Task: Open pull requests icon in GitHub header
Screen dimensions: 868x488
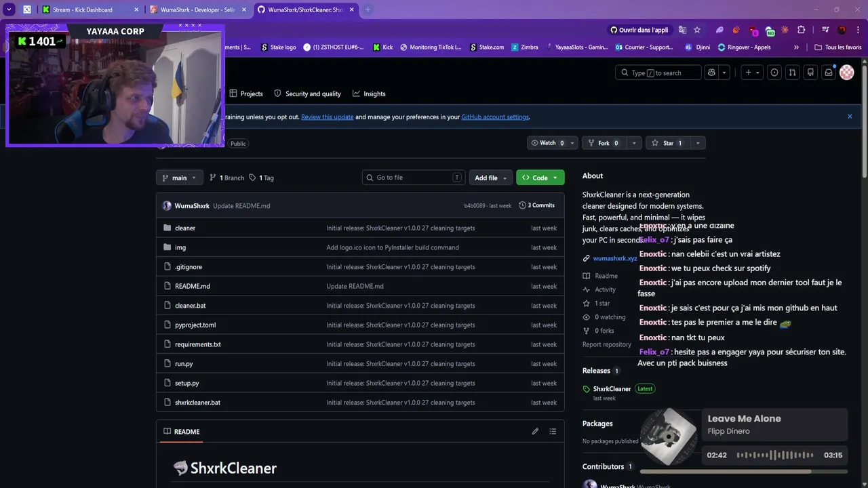Action: click(x=792, y=73)
